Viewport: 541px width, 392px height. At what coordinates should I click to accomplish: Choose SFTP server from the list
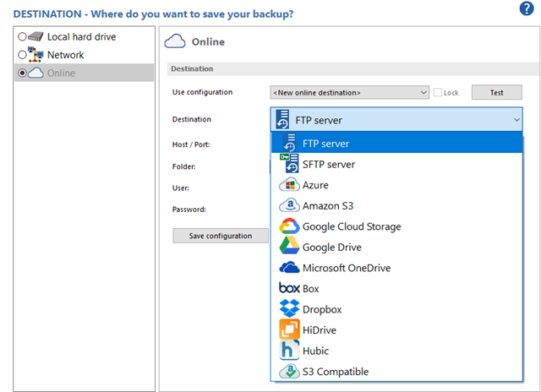click(328, 165)
